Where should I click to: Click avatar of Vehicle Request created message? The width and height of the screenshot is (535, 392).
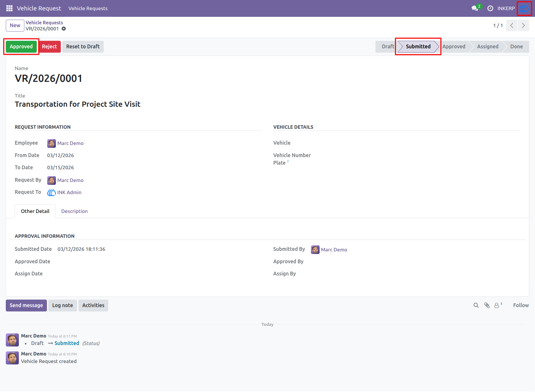[12, 358]
